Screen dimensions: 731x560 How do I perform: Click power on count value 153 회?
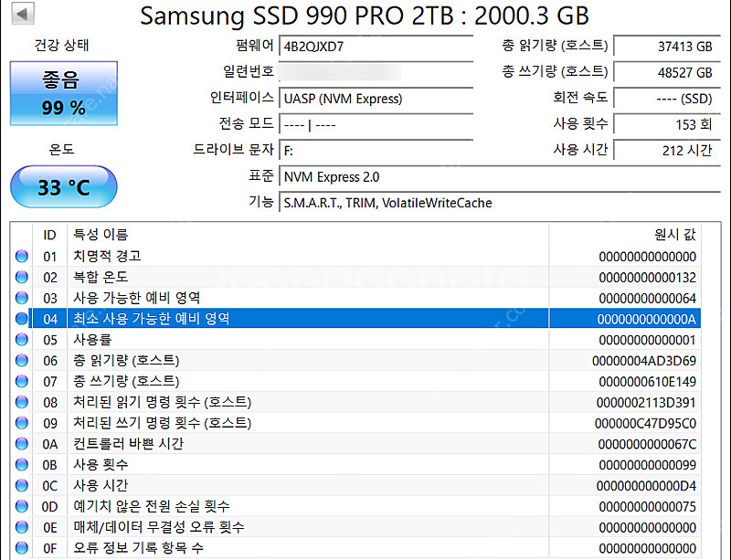[667, 124]
